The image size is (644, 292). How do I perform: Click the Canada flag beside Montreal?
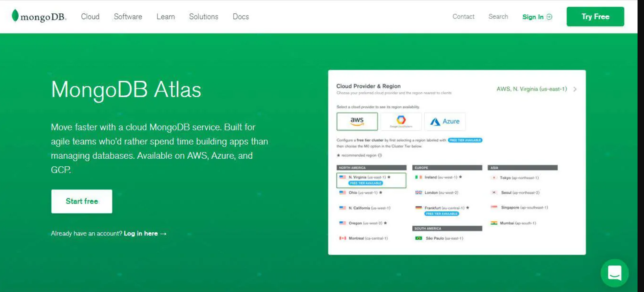(343, 238)
